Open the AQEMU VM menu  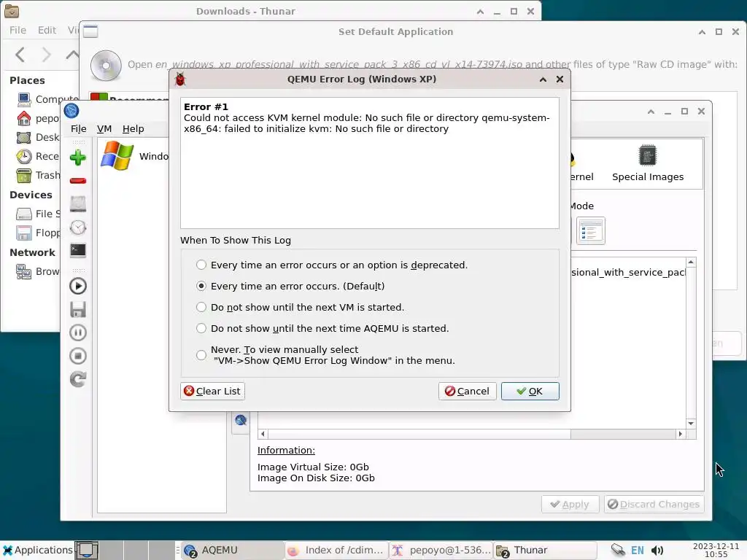(x=104, y=128)
